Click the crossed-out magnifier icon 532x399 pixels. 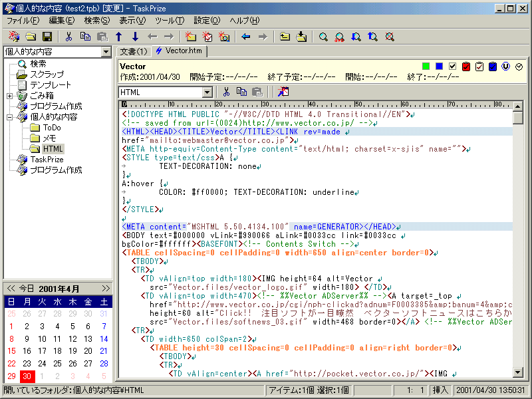point(390,37)
